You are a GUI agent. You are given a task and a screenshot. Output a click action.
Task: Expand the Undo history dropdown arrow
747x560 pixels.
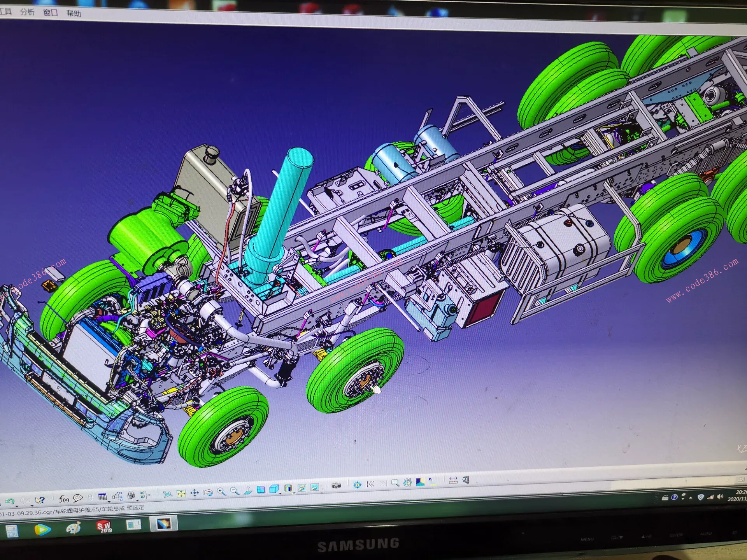click(17, 506)
